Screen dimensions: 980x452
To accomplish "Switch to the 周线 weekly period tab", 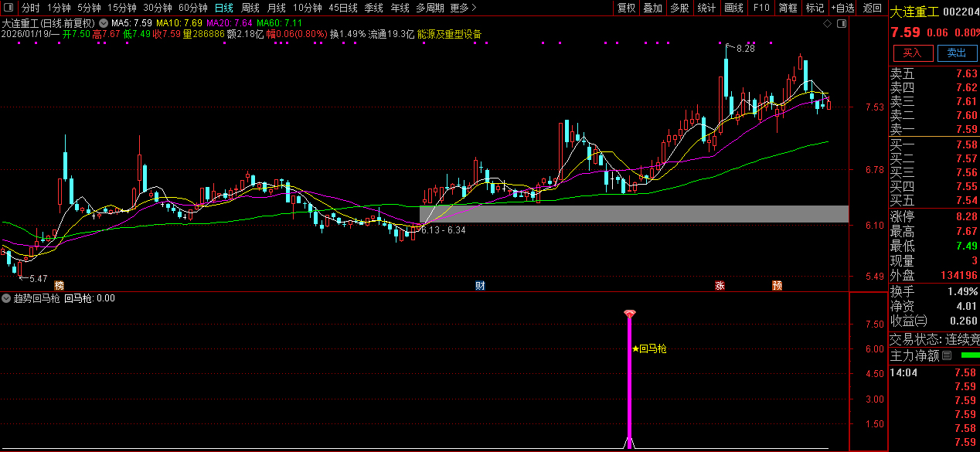I will 250,8.
